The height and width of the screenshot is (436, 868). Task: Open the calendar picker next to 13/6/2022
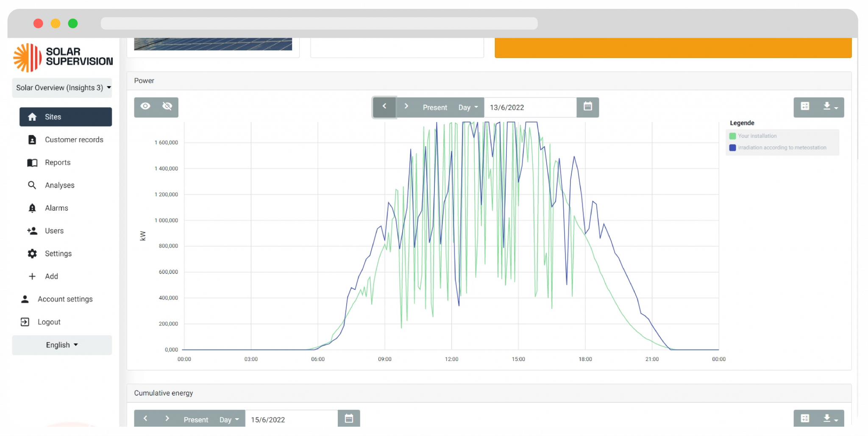click(x=587, y=107)
